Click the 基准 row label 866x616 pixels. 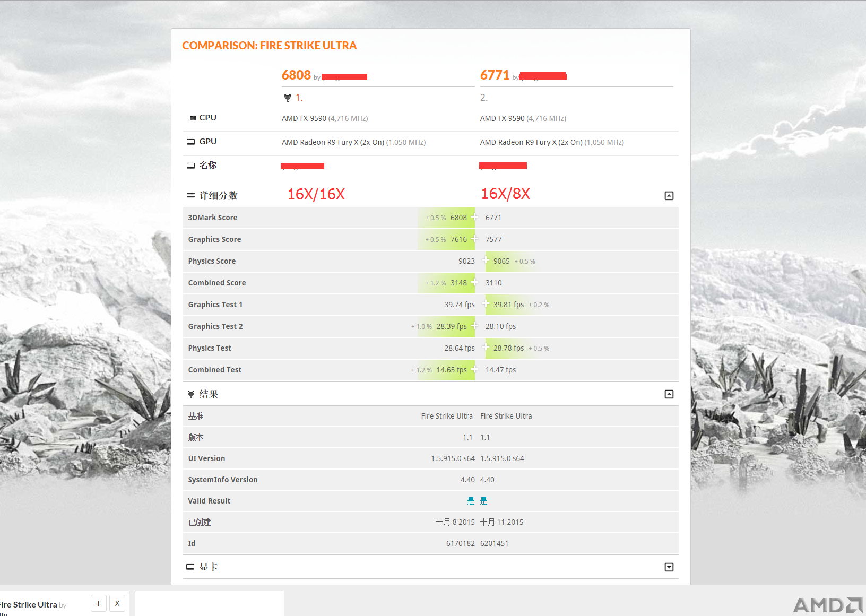(196, 416)
